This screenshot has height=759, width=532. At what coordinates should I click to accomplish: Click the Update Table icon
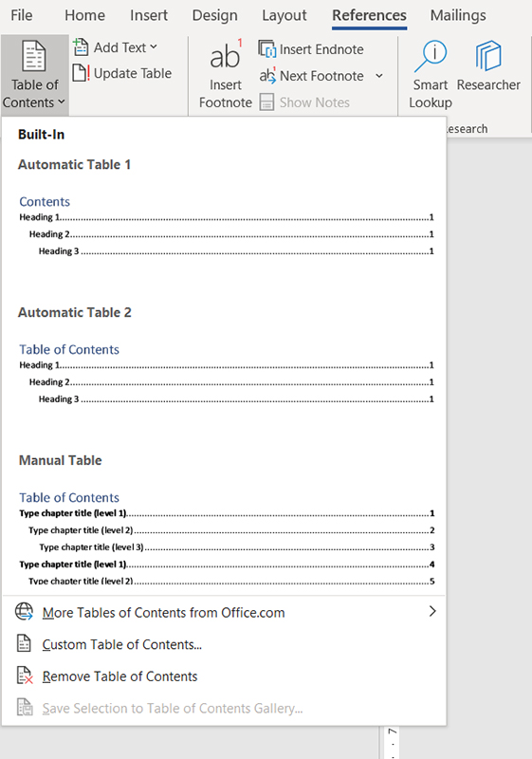(81, 73)
